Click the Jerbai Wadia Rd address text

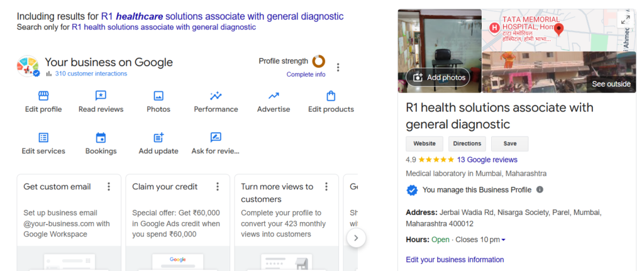tap(504, 218)
